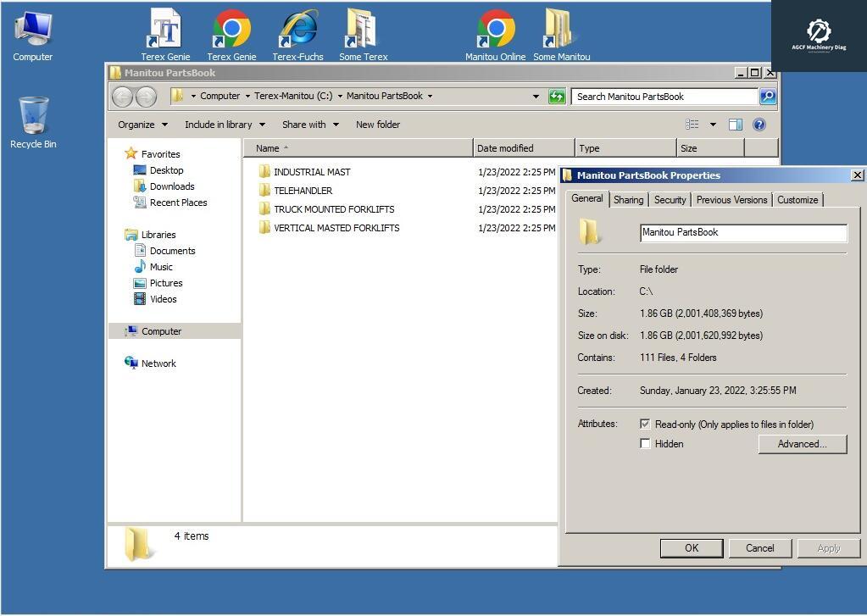Enable the Hidden attribute checkbox

(x=645, y=443)
